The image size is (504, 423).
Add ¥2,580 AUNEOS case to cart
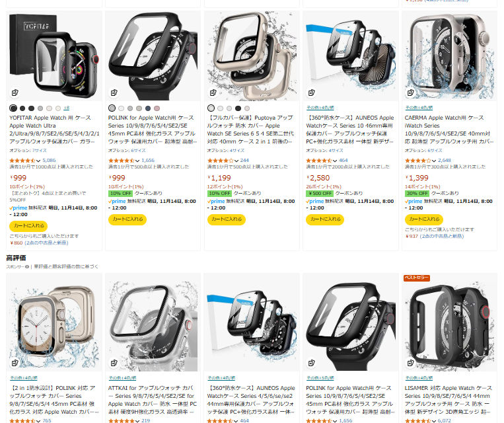(x=325, y=219)
